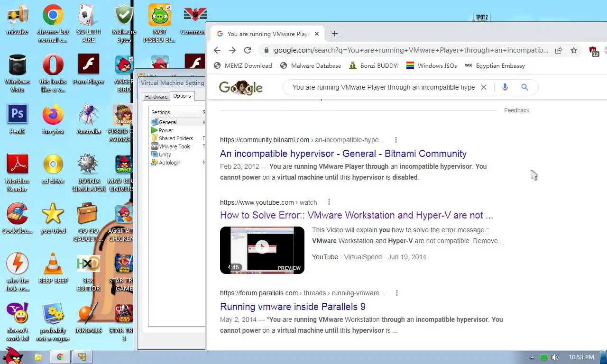
Task: Open the yellow pinned taskbar icon beside Start
Action: pos(38,357)
